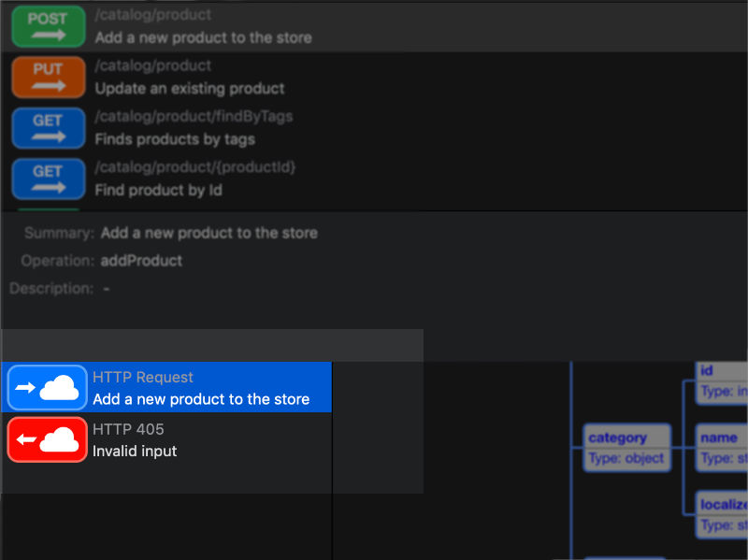Select the category schema node
748x560 pixels.
[x=626, y=448]
